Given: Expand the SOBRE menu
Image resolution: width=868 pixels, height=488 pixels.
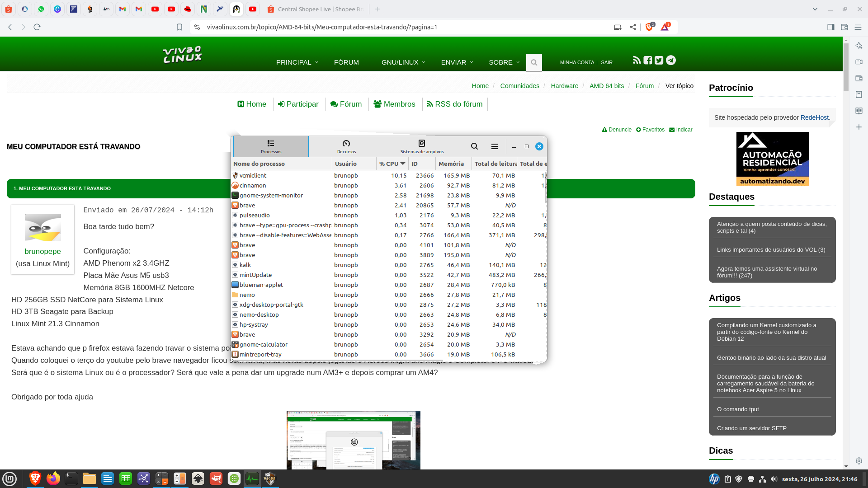Looking at the screenshot, I should click(504, 62).
